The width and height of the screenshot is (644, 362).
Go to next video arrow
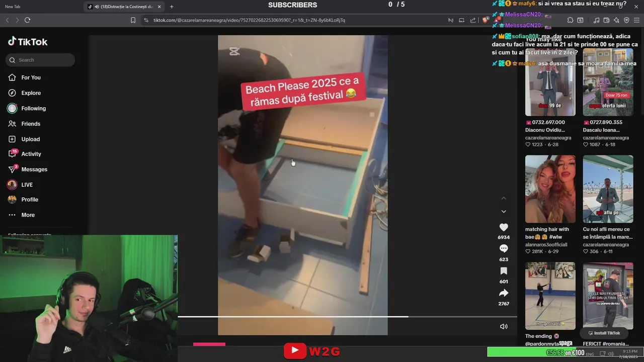pos(504,211)
